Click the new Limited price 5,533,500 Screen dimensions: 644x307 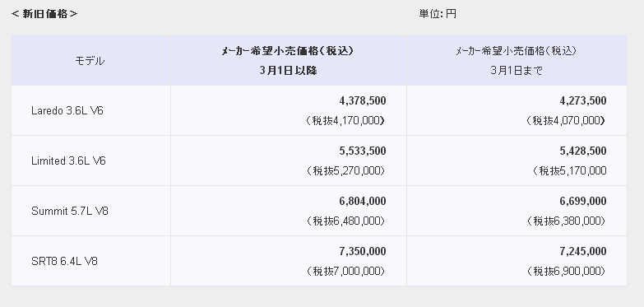(363, 151)
